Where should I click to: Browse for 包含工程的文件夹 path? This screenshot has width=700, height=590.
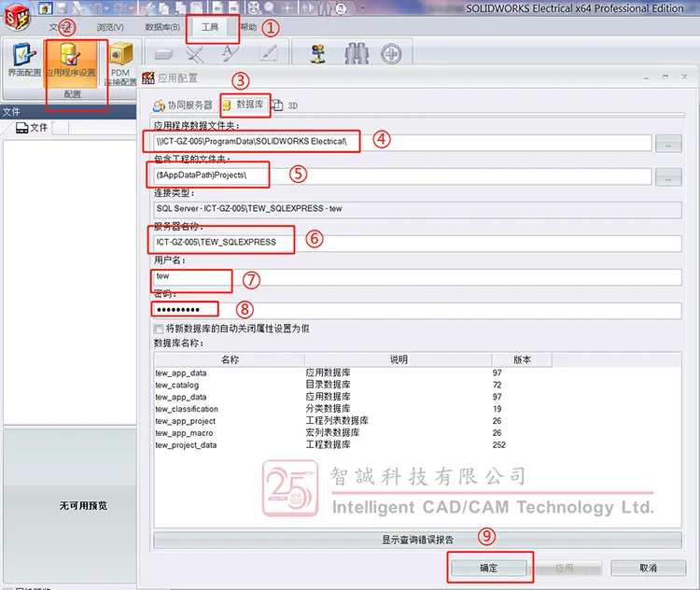click(668, 176)
